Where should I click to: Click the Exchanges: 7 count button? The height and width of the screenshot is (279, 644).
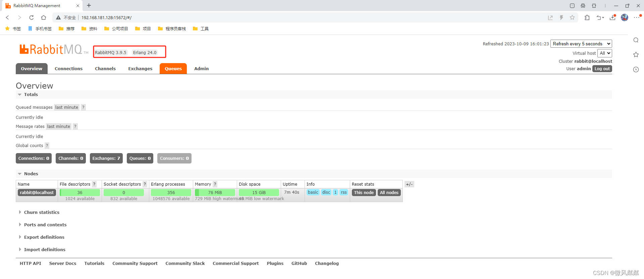click(x=106, y=158)
